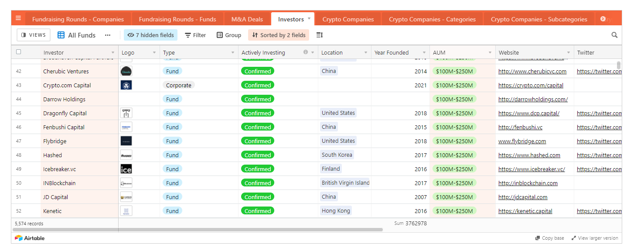This screenshot has width=644, height=248.
Task: Click Actively Investing info icon
Action: coord(306,52)
